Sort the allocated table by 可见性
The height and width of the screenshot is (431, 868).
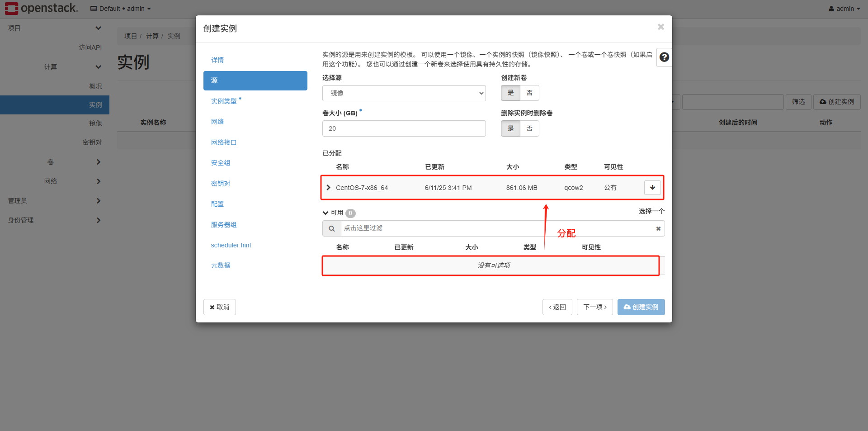pos(613,167)
